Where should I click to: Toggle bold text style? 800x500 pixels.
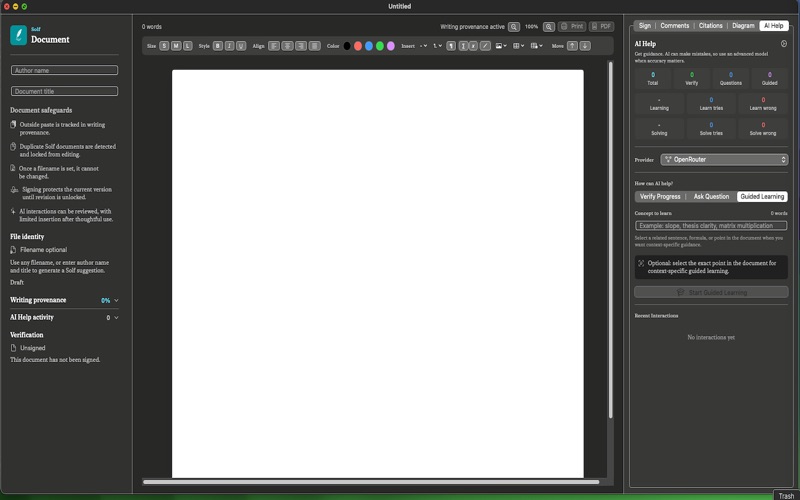point(218,46)
